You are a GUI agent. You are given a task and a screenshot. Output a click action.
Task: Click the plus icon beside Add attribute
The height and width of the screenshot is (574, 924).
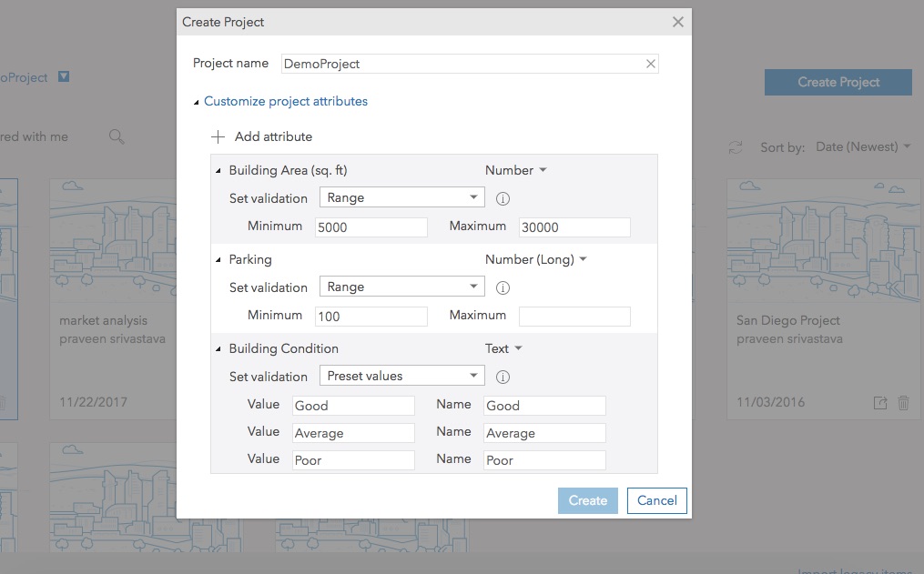[x=218, y=136]
